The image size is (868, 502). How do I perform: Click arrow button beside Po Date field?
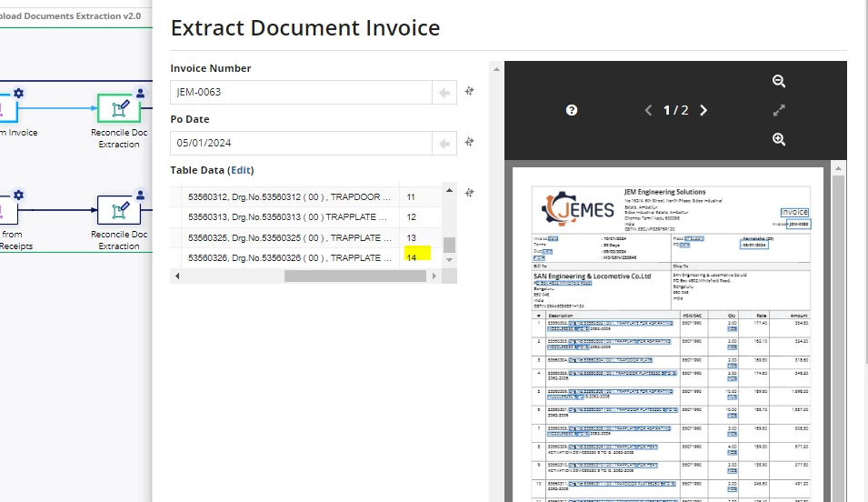[x=444, y=144]
